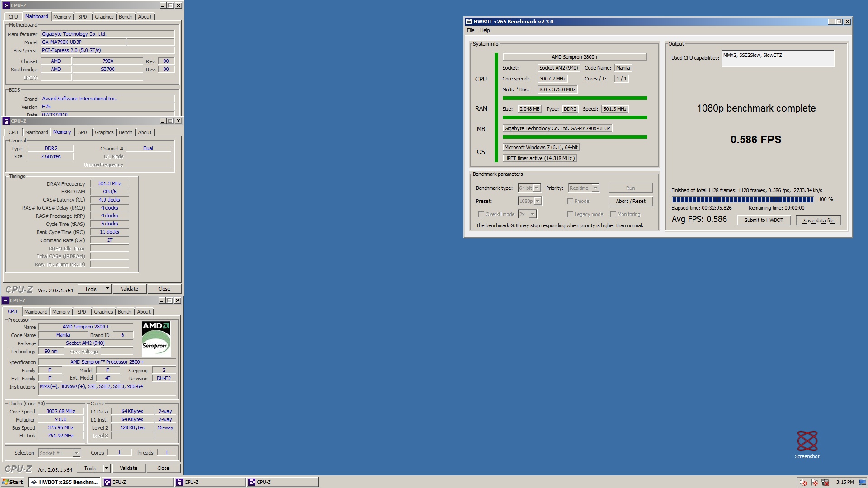Click the Memory tab in bottom CPU-Z window
Viewport: 868px width, 488px height.
[61, 312]
